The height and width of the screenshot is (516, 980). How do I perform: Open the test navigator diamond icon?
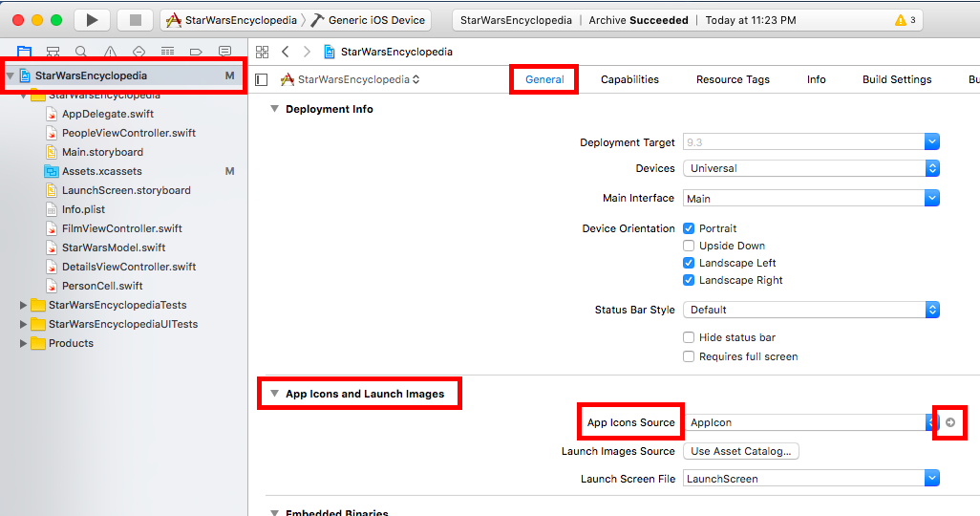pyautogui.click(x=138, y=52)
